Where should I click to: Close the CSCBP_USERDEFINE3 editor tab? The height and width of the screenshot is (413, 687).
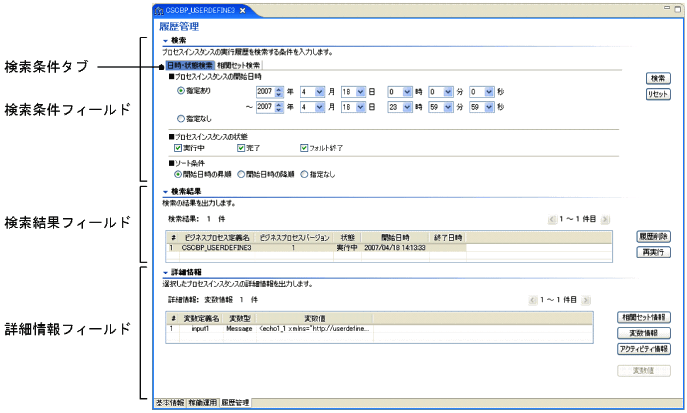(242, 11)
